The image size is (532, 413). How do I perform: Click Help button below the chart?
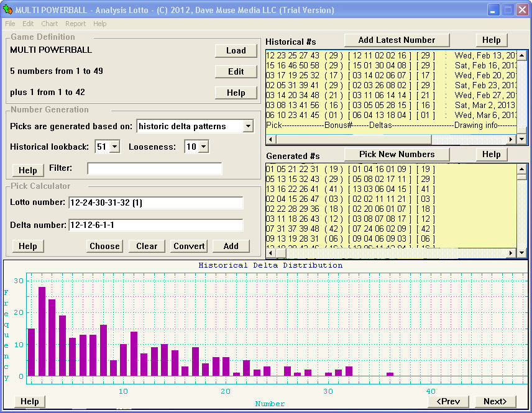click(29, 401)
